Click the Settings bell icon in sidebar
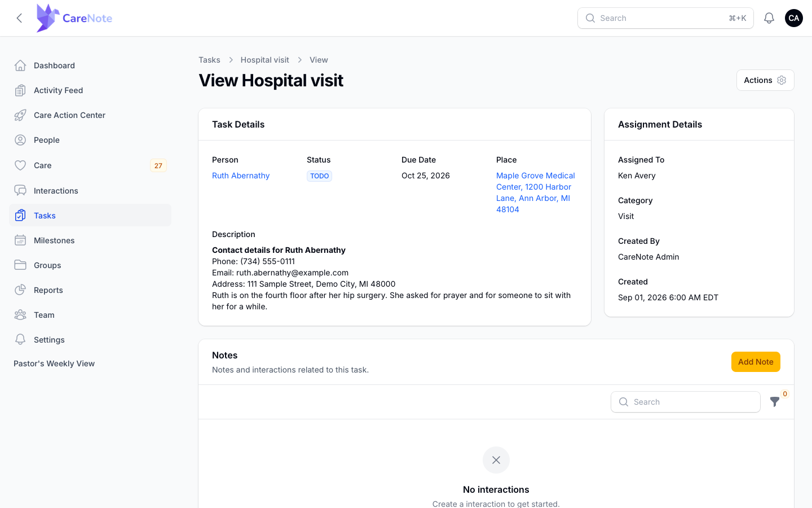The height and width of the screenshot is (508, 812). click(x=20, y=340)
